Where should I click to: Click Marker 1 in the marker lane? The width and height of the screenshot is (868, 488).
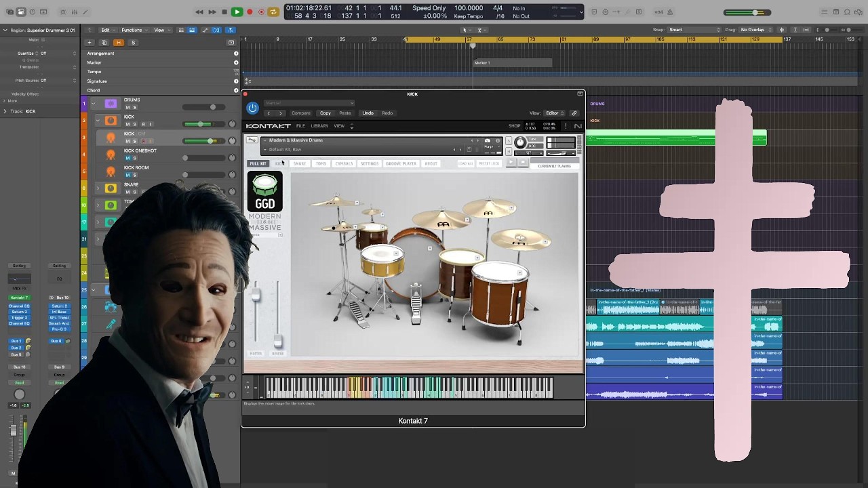(x=513, y=63)
